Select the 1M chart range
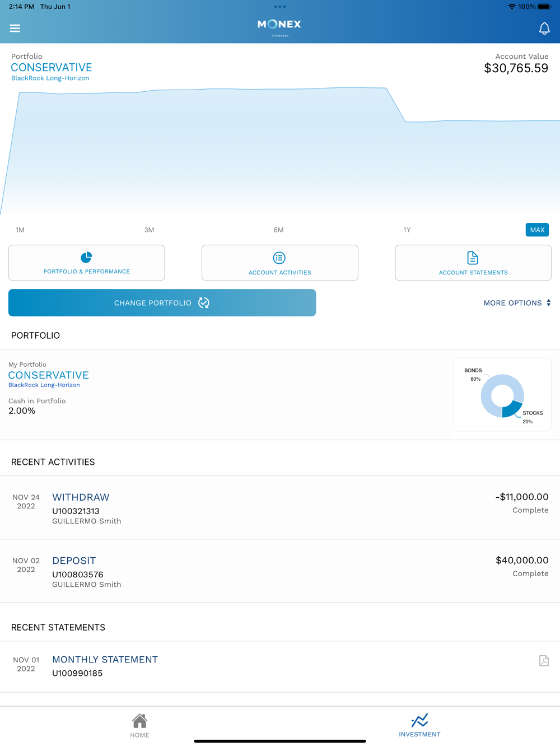Screen dimensions: 560x747 pyautogui.click(x=20, y=230)
